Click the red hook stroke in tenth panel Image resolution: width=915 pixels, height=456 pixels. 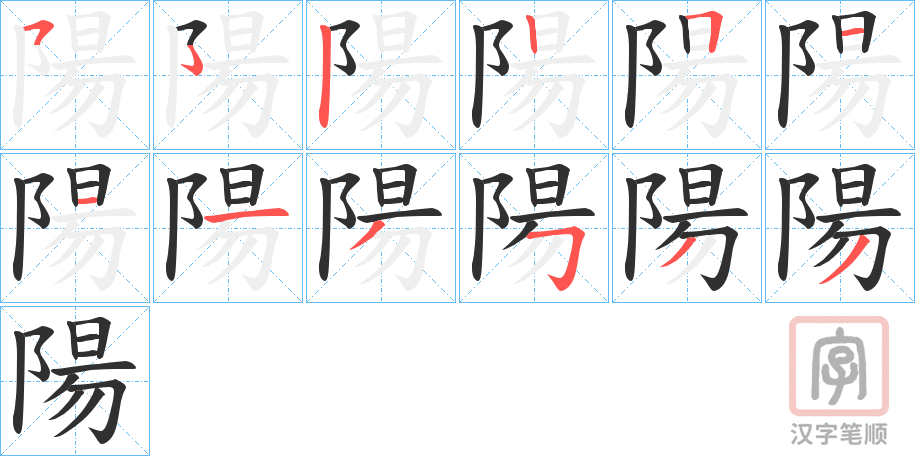point(557,257)
